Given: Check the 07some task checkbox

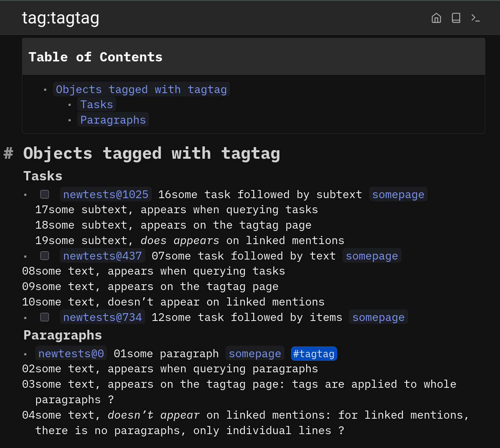Looking at the screenshot, I should click(x=45, y=256).
